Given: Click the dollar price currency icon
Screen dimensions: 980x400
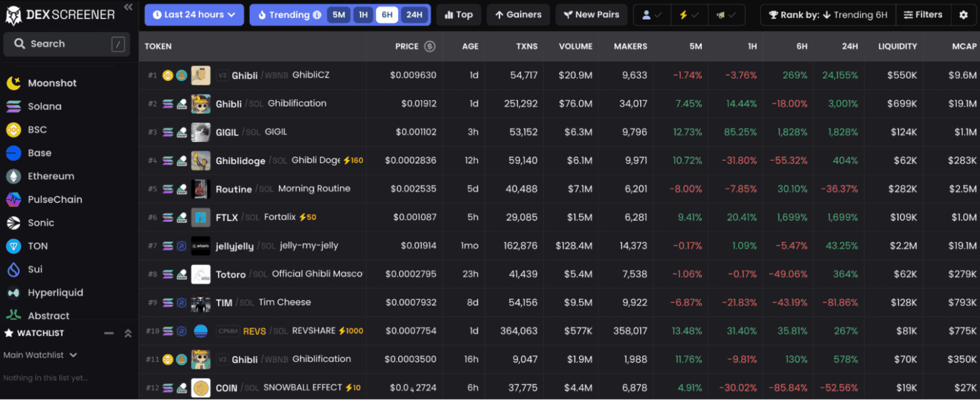Looking at the screenshot, I should coord(430,47).
